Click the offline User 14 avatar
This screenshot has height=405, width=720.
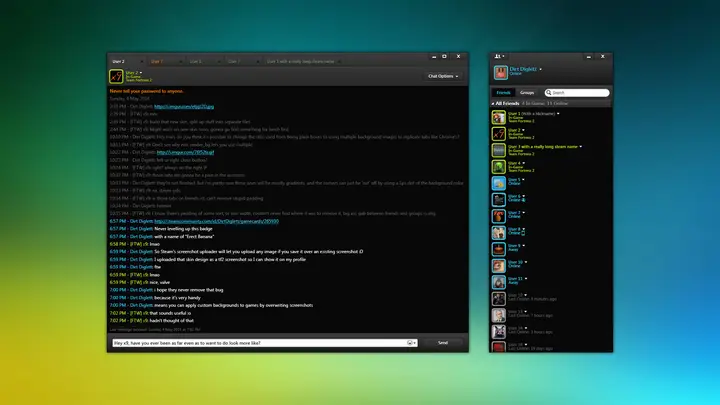[x=499, y=332]
